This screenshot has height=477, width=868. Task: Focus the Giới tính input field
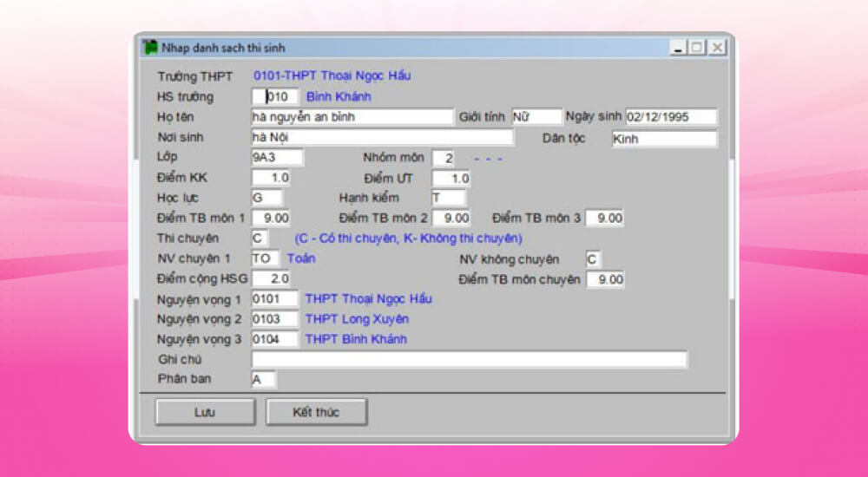[536, 116]
